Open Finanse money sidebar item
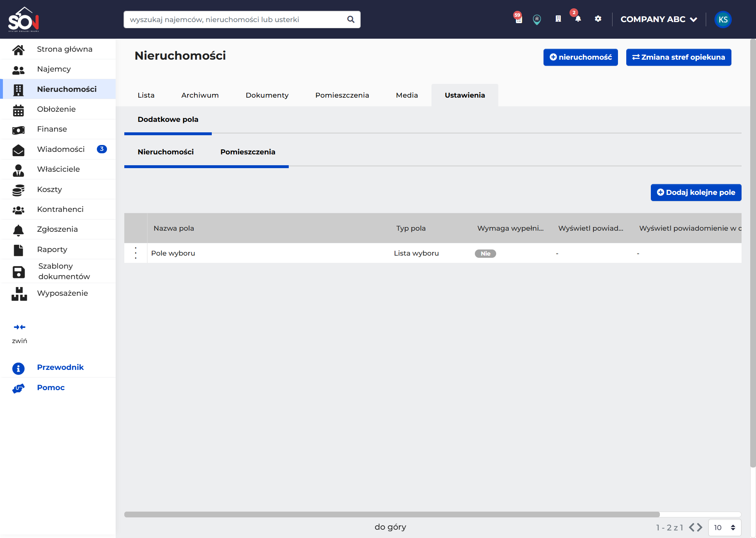The height and width of the screenshot is (538, 756). (58, 129)
